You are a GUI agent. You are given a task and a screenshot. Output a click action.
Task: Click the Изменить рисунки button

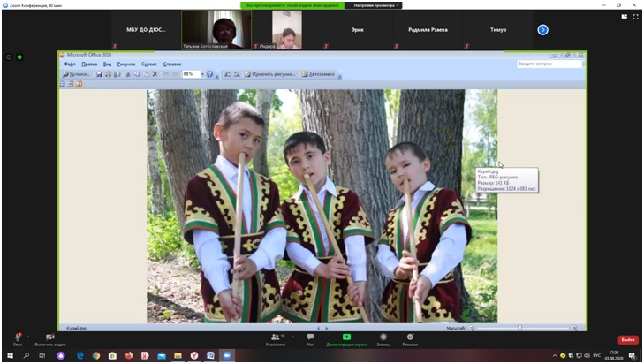272,74
